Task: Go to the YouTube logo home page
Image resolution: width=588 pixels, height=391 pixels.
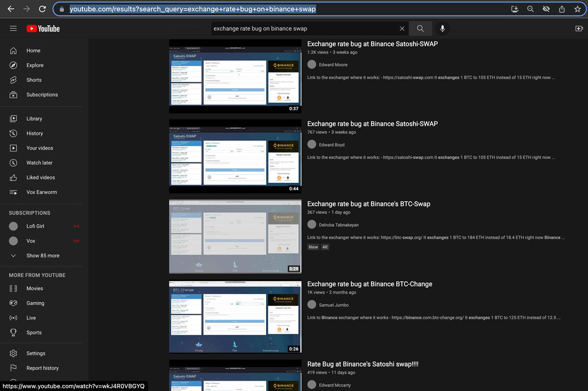Action: click(43, 28)
